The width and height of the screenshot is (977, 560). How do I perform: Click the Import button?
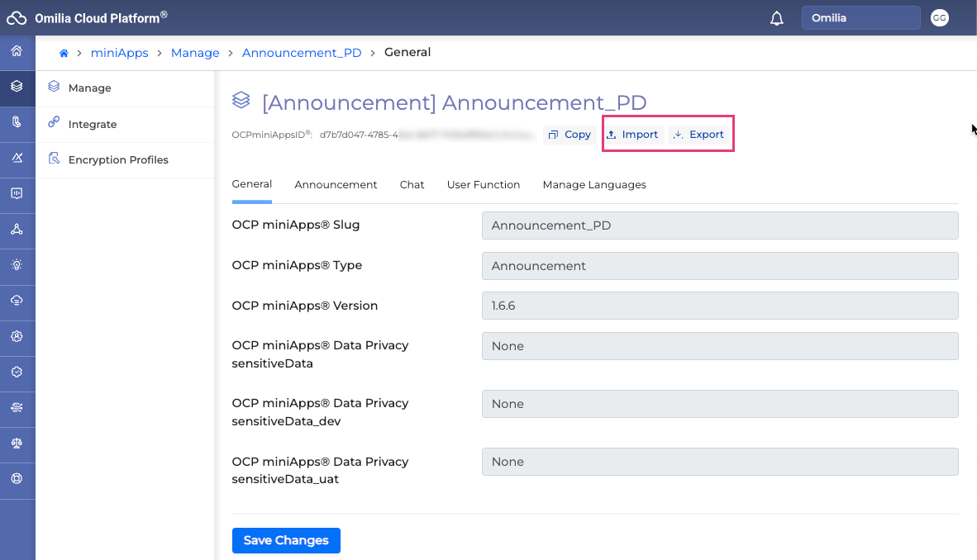click(632, 135)
